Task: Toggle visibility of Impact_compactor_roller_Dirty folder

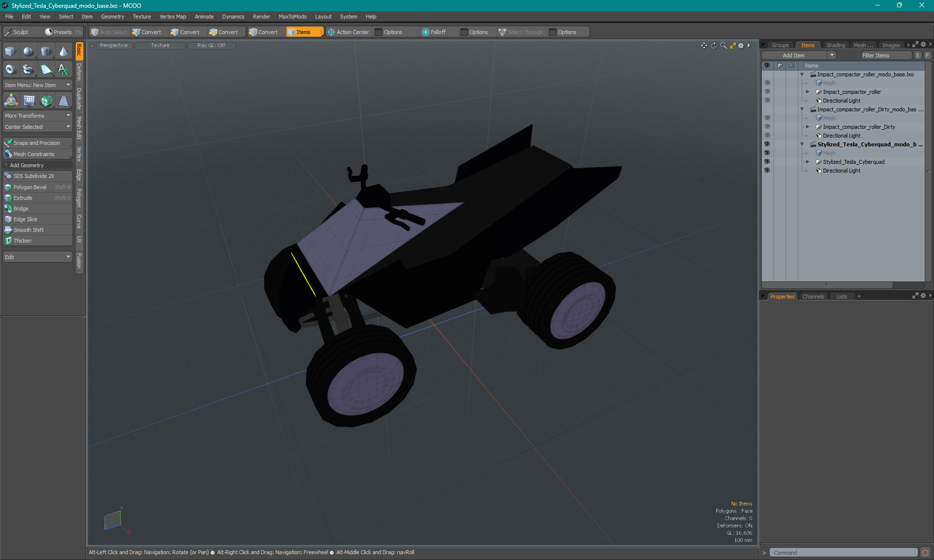Action: [767, 127]
